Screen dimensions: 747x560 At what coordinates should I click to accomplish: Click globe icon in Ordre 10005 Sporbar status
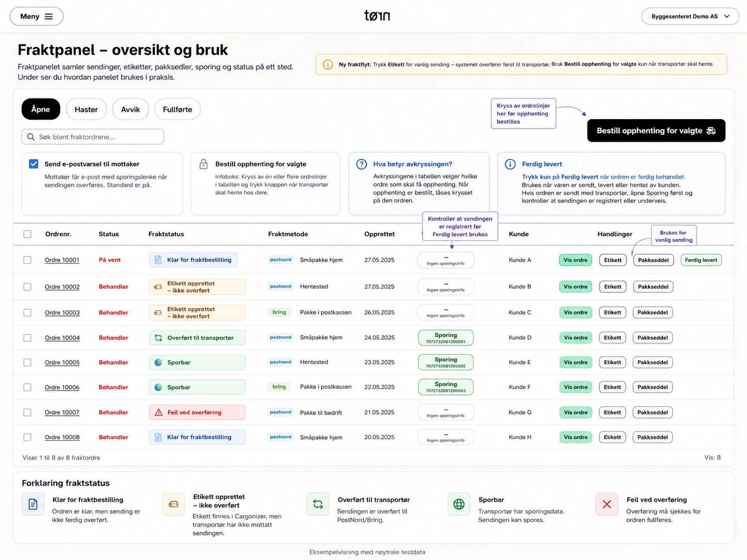pos(158,363)
